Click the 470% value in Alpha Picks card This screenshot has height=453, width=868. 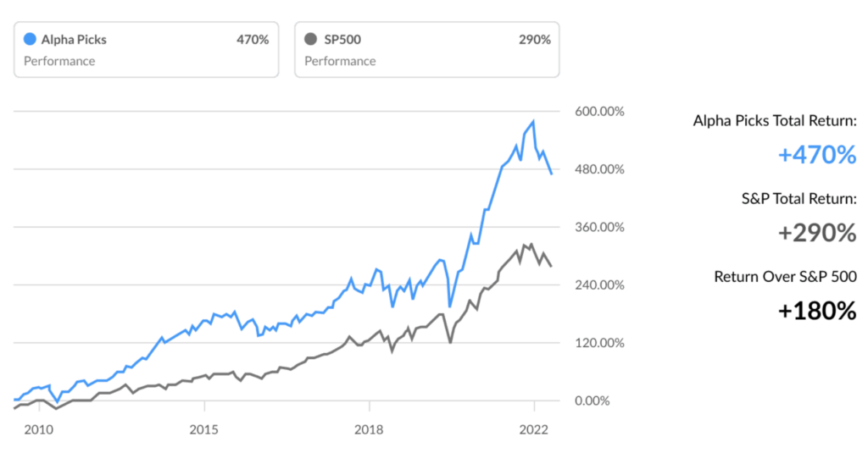pos(253,40)
